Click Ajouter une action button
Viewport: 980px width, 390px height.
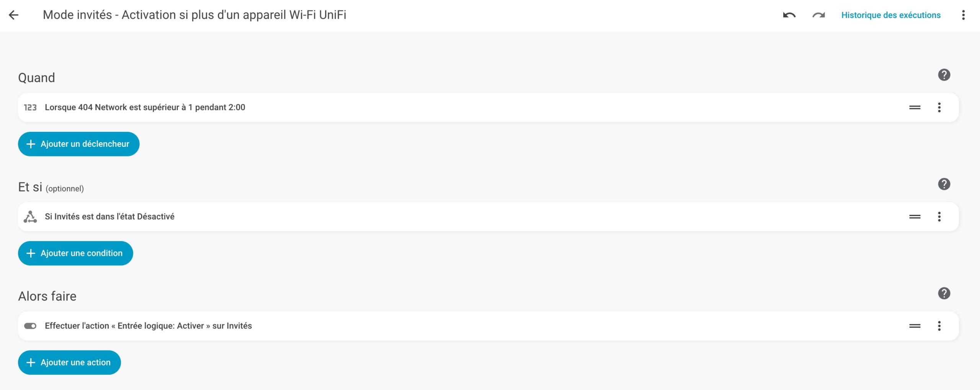tap(69, 362)
